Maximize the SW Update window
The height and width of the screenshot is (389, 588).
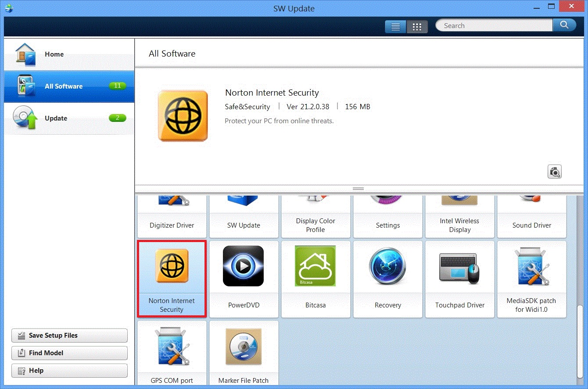[x=551, y=6]
